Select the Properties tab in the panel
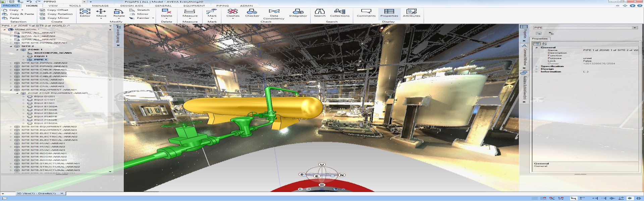Viewport: 644px width, 201px height. [540, 39]
